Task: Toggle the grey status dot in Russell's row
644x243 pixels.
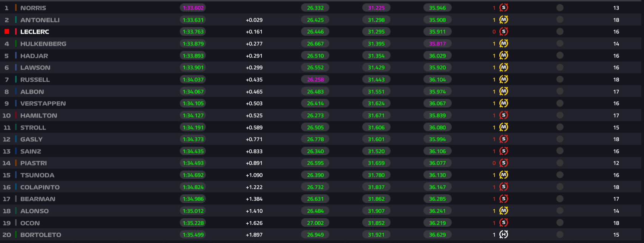Action: pyautogui.click(x=560, y=79)
